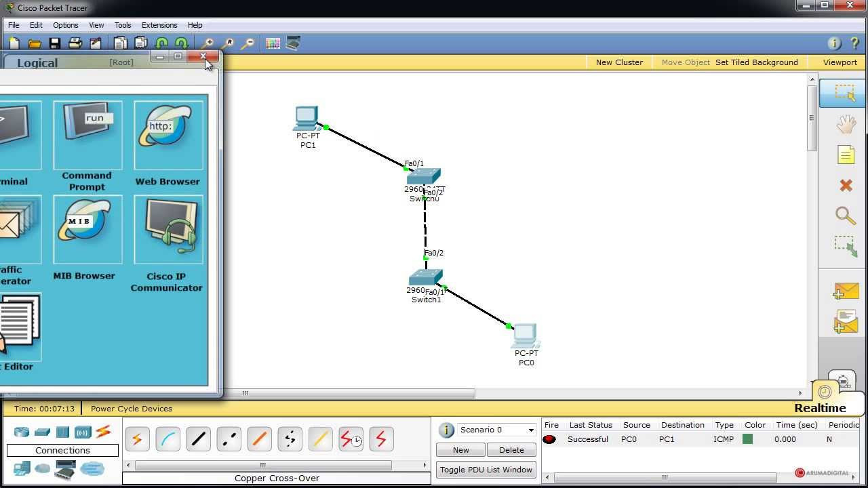Choose Serial DTE cable
The image size is (868, 488).
381,439
